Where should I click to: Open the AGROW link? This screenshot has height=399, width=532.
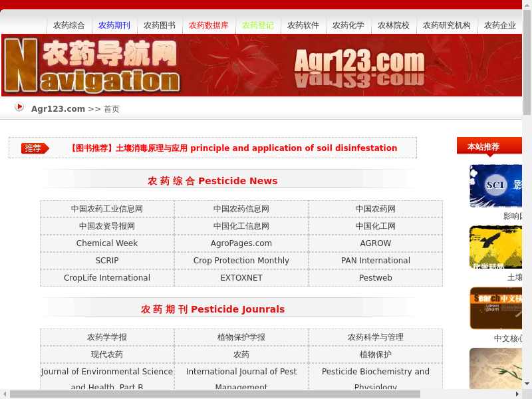point(376,243)
